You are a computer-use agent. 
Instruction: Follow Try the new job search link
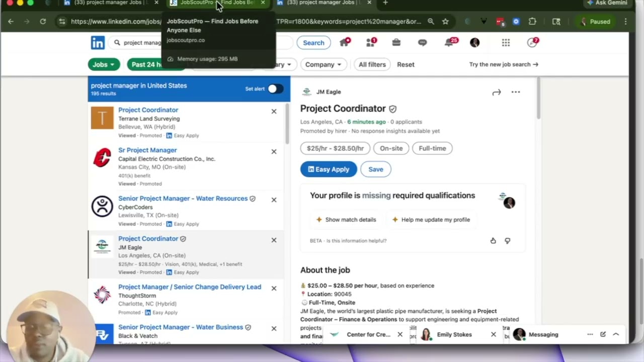[504, 64]
